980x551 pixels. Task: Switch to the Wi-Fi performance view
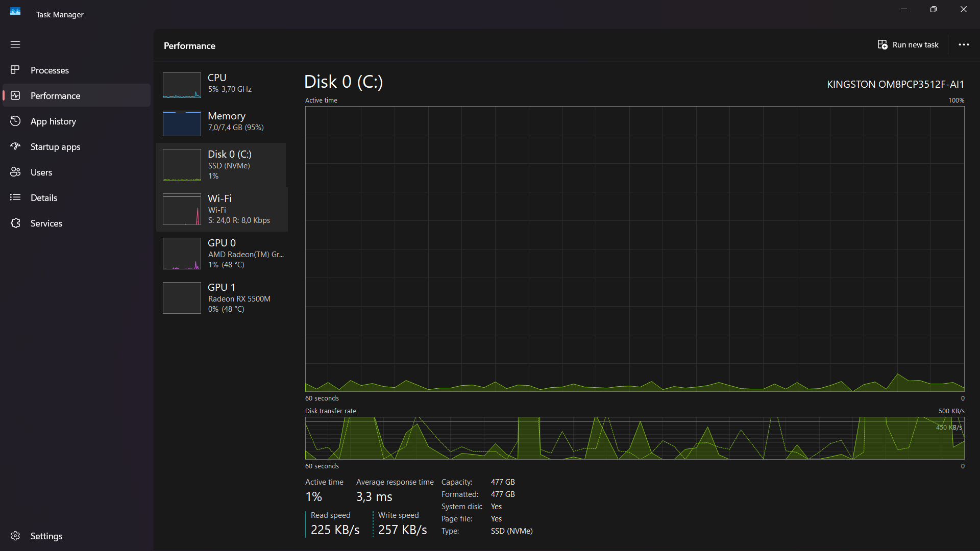coord(222,209)
